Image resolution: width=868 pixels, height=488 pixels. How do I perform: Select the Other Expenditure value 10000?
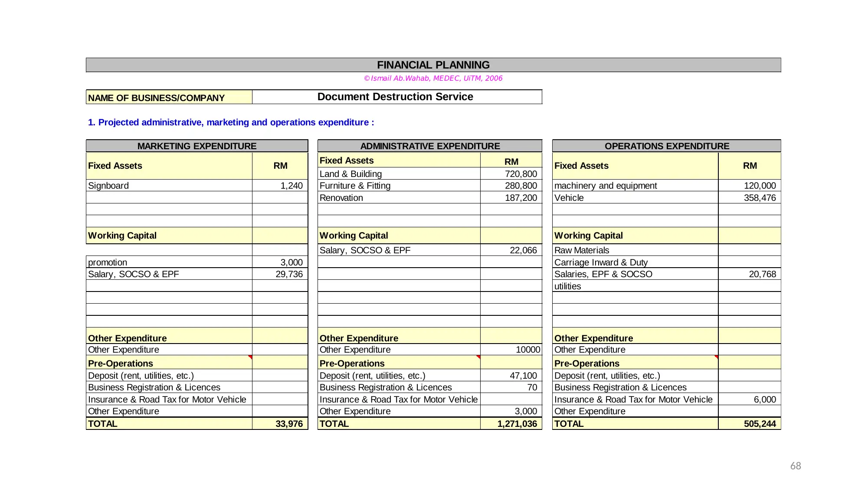coord(528,350)
